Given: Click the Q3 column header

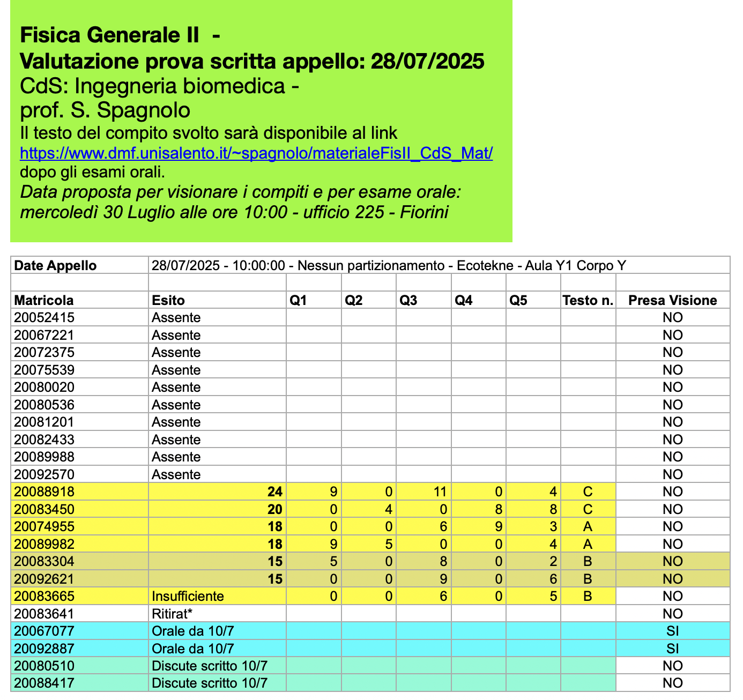Looking at the screenshot, I should tap(408, 300).
